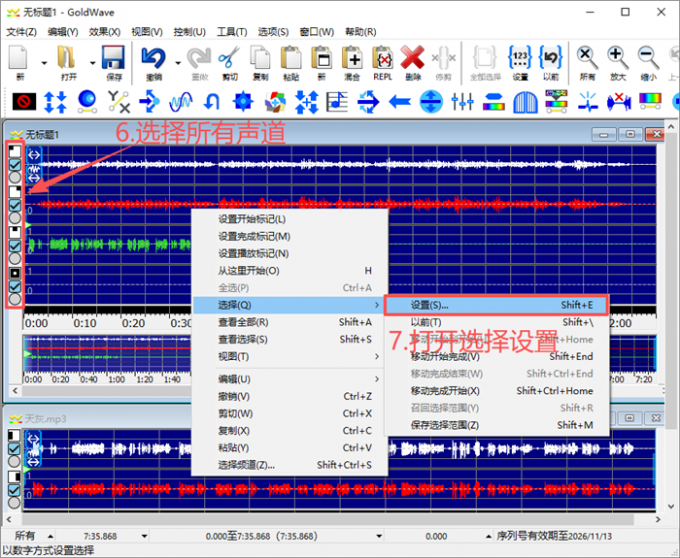The image size is (680, 558).
Task: Click the round button under red channel in 天灰.mp3
Action: coord(14,503)
